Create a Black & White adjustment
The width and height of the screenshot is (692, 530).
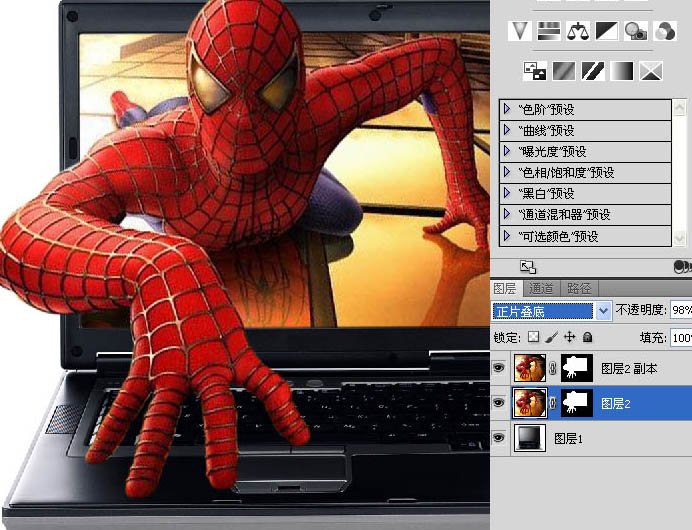(606, 31)
